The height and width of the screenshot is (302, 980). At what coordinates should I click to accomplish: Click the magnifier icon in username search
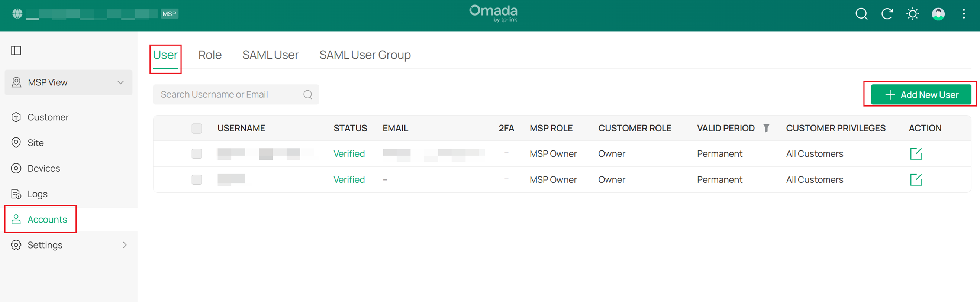[x=308, y=94]
